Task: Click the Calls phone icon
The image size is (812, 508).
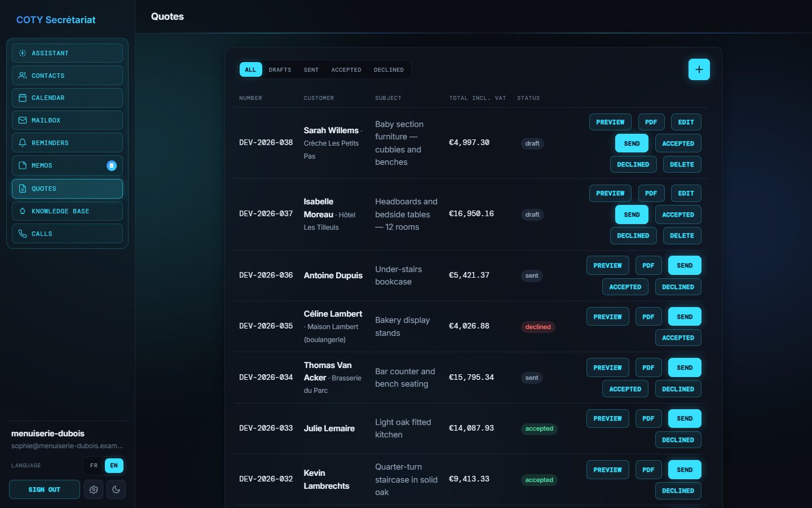Action: click(x=23, y=234)
